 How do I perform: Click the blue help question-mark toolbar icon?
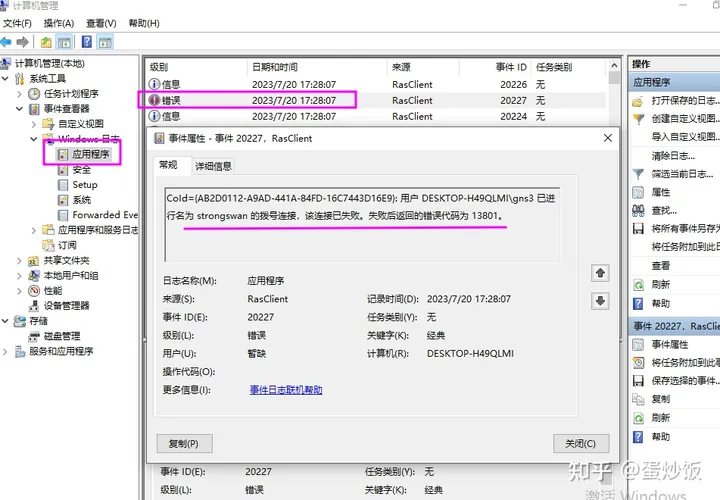pyautogui.click(x=87, y=42)
